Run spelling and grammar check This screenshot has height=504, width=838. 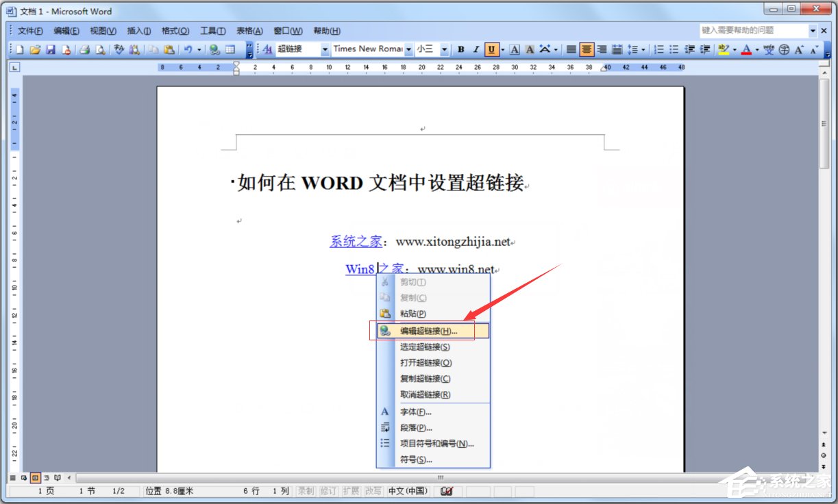(118, 49)
